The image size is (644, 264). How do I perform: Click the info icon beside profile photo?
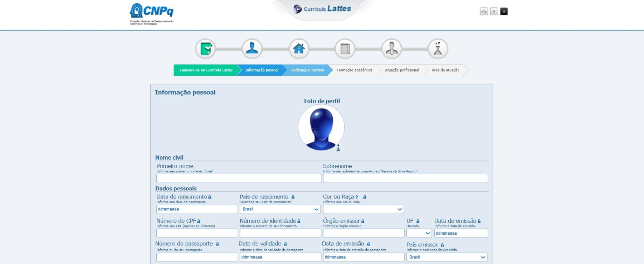tap(338, 148)
